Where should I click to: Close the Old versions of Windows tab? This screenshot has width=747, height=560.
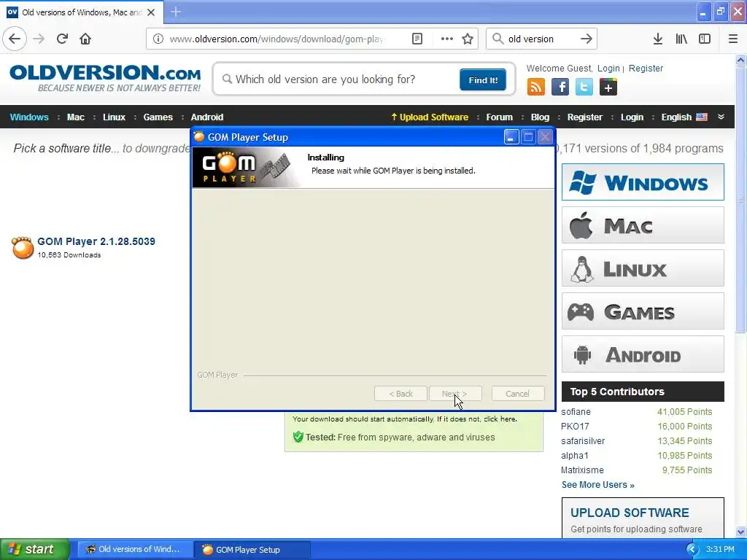tap(151, 12)
